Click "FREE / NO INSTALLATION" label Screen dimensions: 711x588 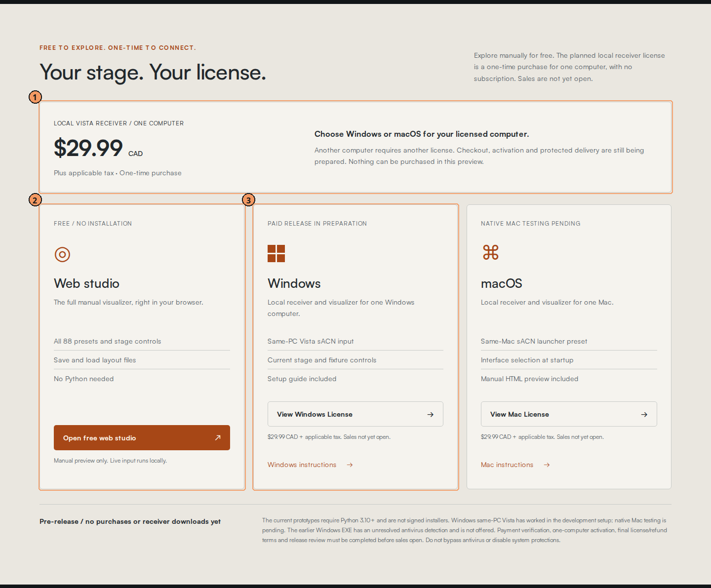point(93,224)
